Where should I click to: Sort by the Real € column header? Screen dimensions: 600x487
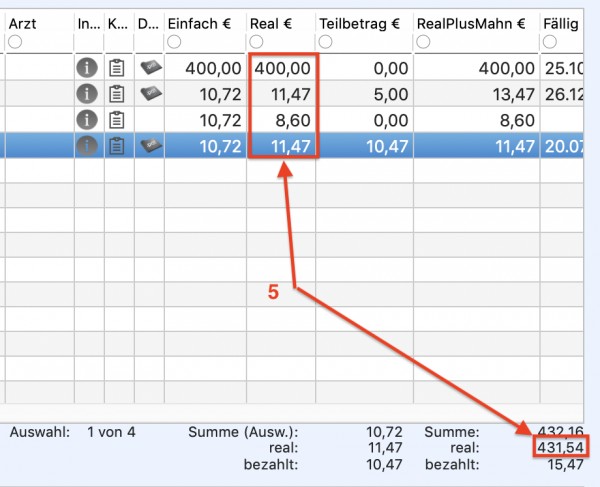[x=271, y=24]
